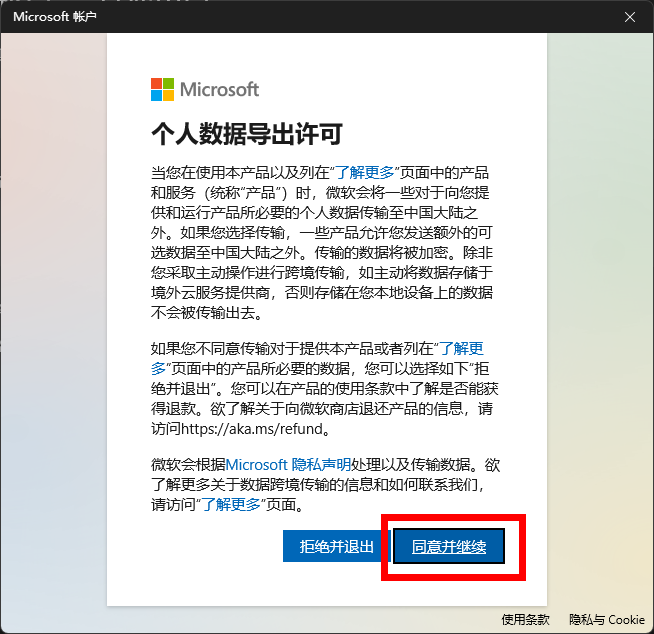Click the Microsoft wordmark beside the logo
654x634 pixels.
pyautogui.click(x=219, y=89)
